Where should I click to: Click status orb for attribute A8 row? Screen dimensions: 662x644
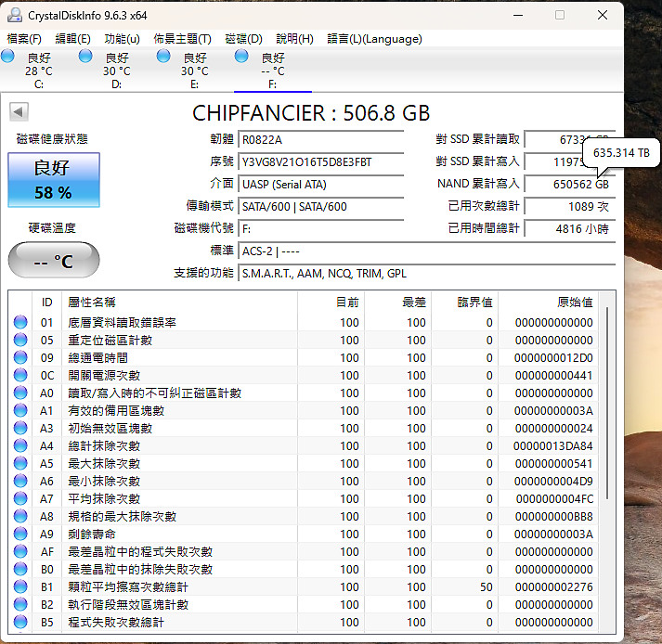[x=20, y=516]
